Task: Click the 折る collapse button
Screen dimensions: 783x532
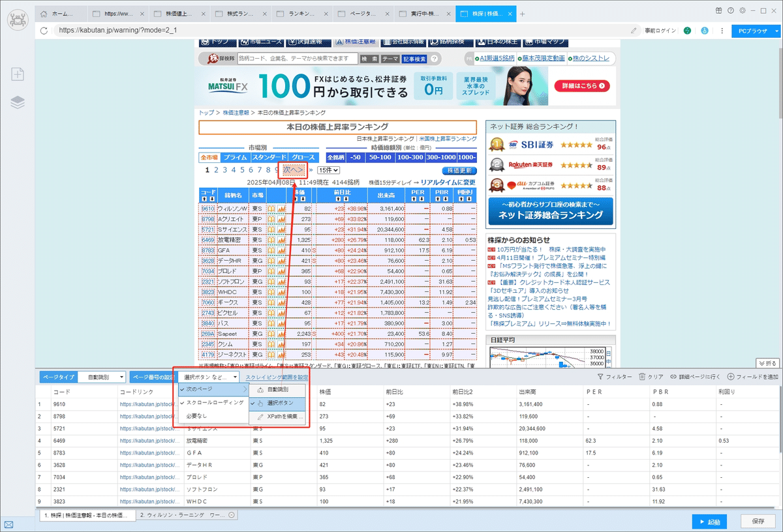Action: [x=767, y=362]
